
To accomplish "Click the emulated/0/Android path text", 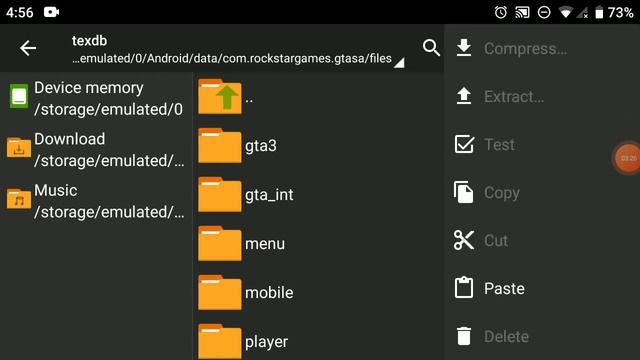I will click(x=232, y=58).
